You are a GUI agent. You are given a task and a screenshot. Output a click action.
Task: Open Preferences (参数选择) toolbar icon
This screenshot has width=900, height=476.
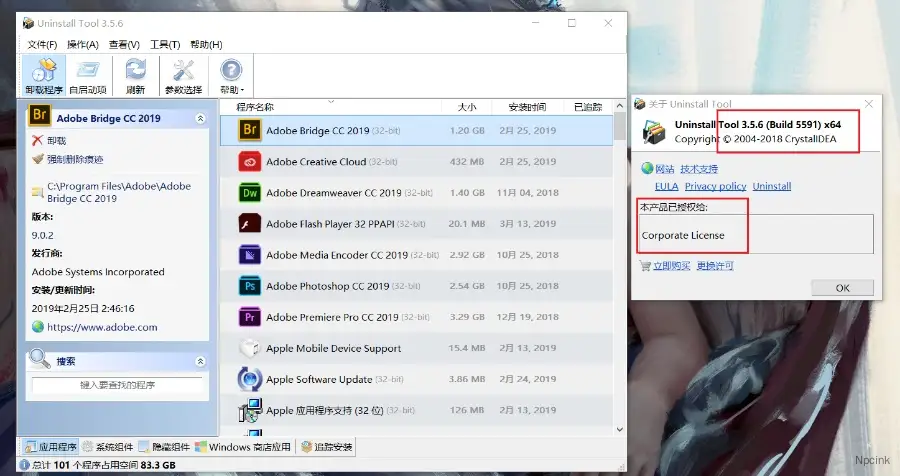[x=184, y=75]
